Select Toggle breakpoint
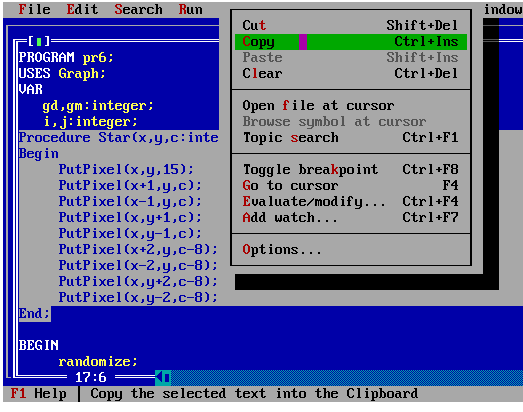Screen dimensions: 523x412 (350, 169)
